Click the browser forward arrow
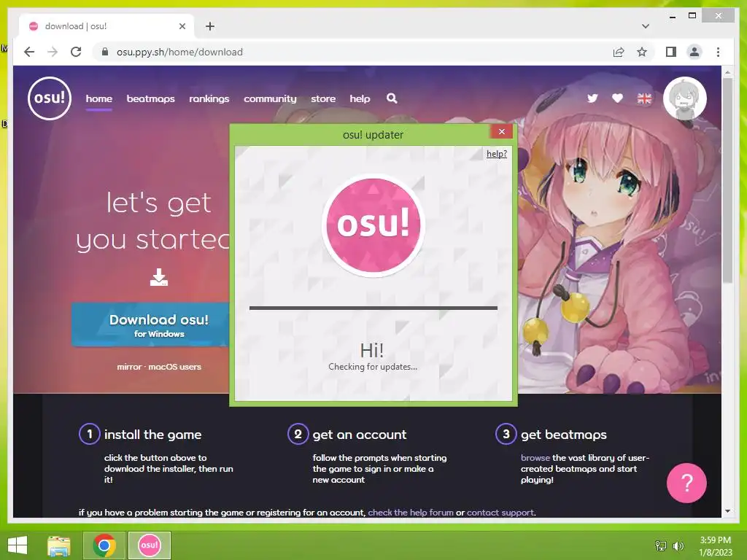The width and height of the screenshot is (747, 560). (53, 52)
